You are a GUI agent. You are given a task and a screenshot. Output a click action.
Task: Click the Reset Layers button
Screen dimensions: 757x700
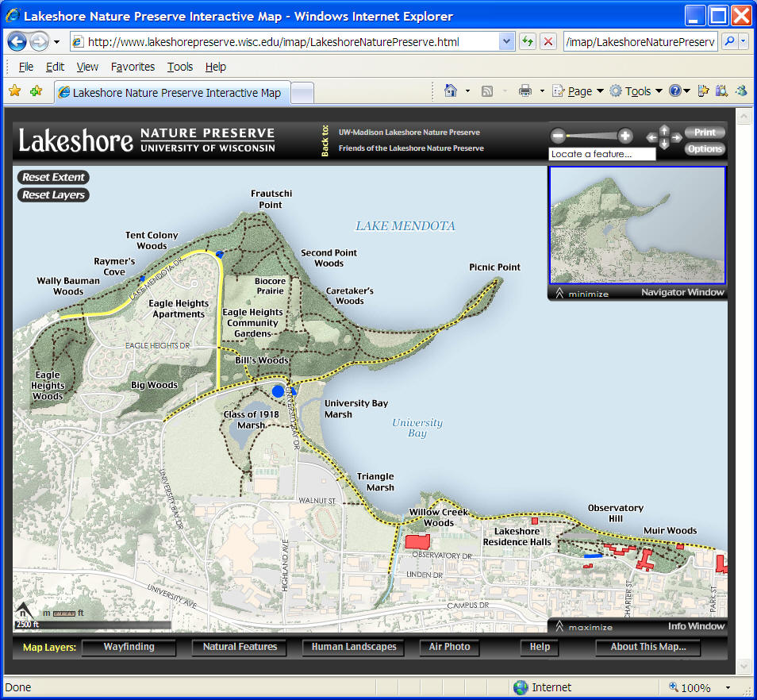pos(53,195)
